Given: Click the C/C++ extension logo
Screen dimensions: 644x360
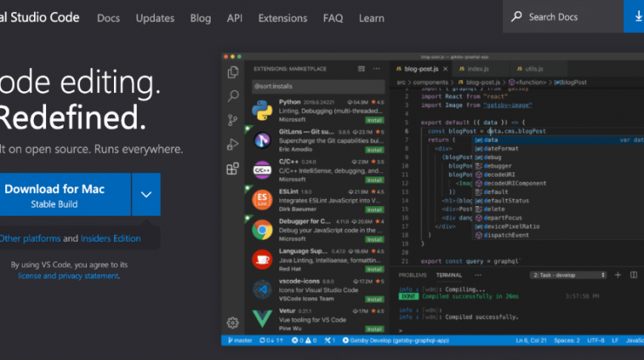Looking at the screenshot, I should 262,170.
